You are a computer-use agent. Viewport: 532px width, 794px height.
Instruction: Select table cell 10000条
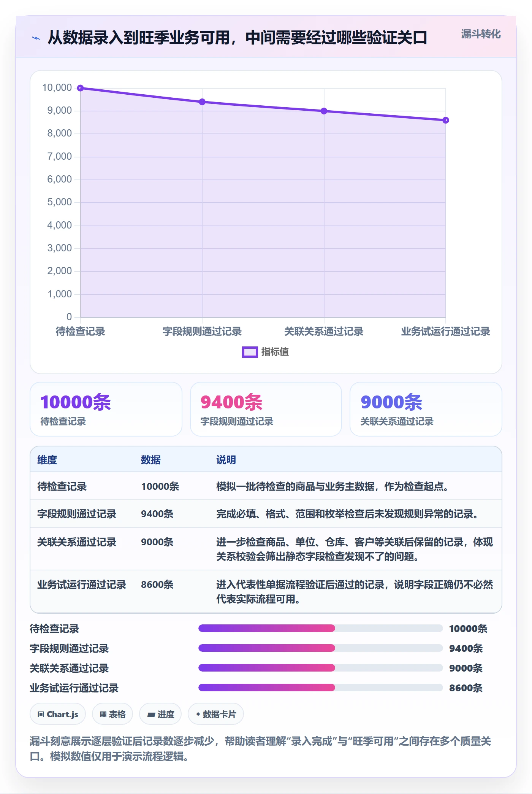160,486
